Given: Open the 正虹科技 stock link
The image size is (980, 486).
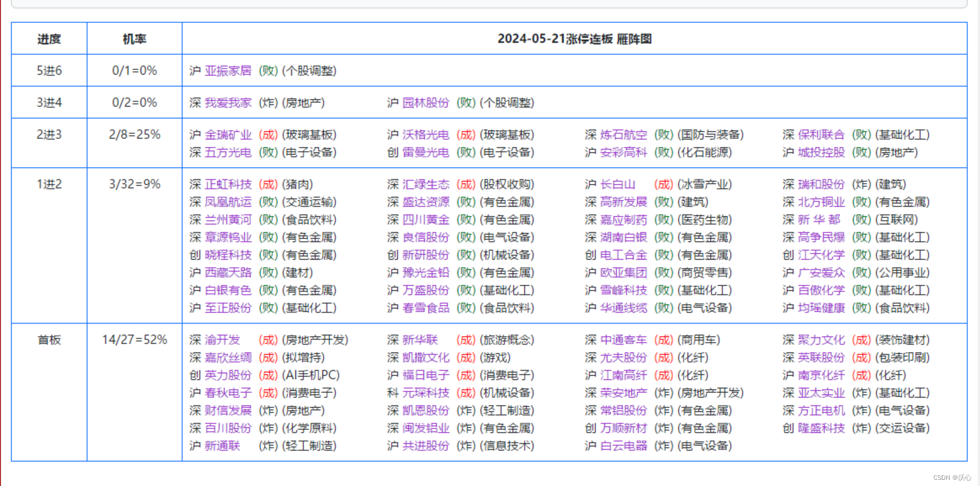Looking at the screenshot, I should click(228, 184).
